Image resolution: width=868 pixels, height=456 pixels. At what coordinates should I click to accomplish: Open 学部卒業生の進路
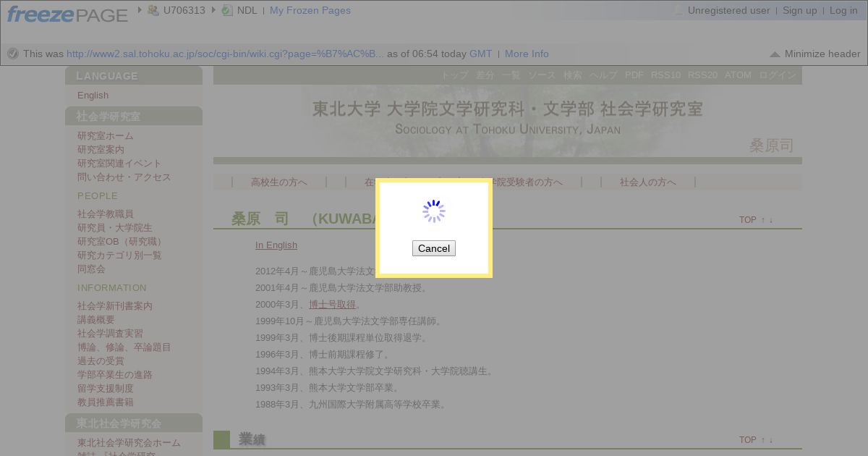(115, 374)
